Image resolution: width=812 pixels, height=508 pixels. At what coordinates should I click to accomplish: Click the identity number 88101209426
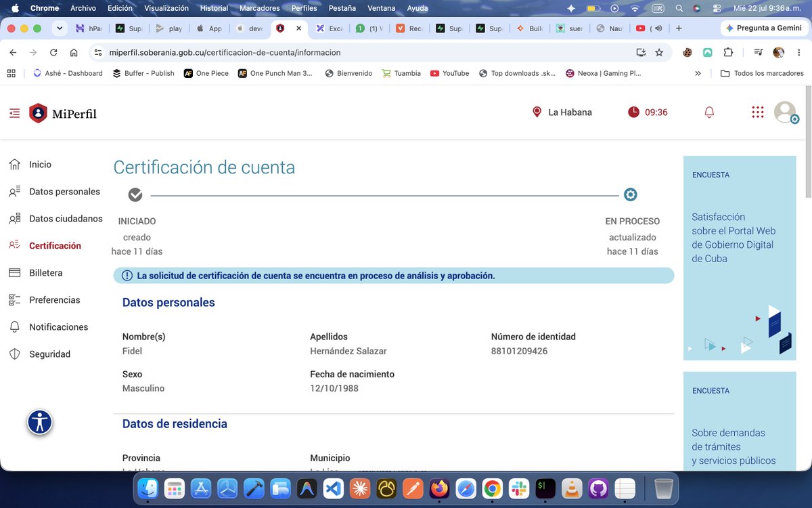(519, 351)
